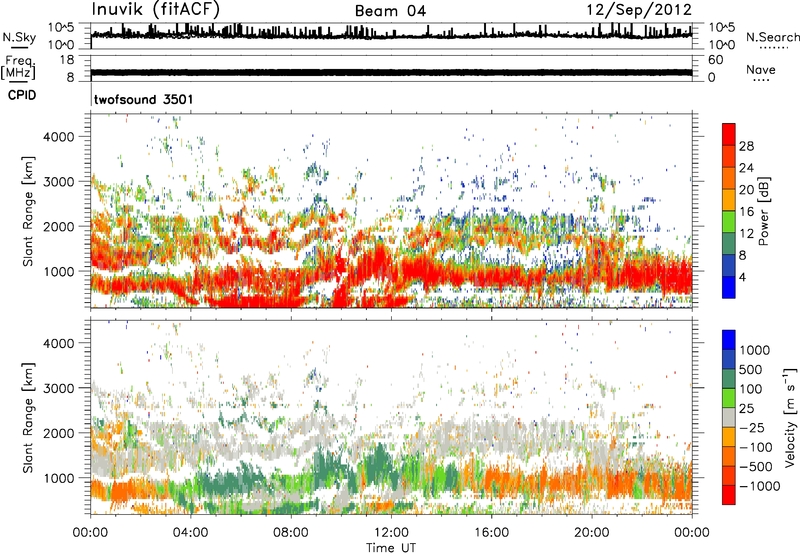Click the "12:00" time tick label
The width and height of the screenshot is (800, 554).
coord(391,533)
